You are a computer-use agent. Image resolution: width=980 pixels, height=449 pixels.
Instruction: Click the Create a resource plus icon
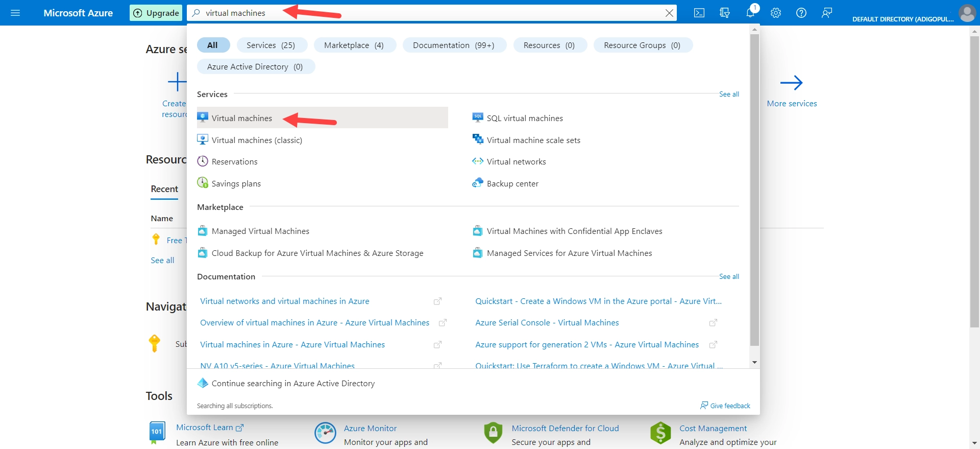tap(177, 82)
